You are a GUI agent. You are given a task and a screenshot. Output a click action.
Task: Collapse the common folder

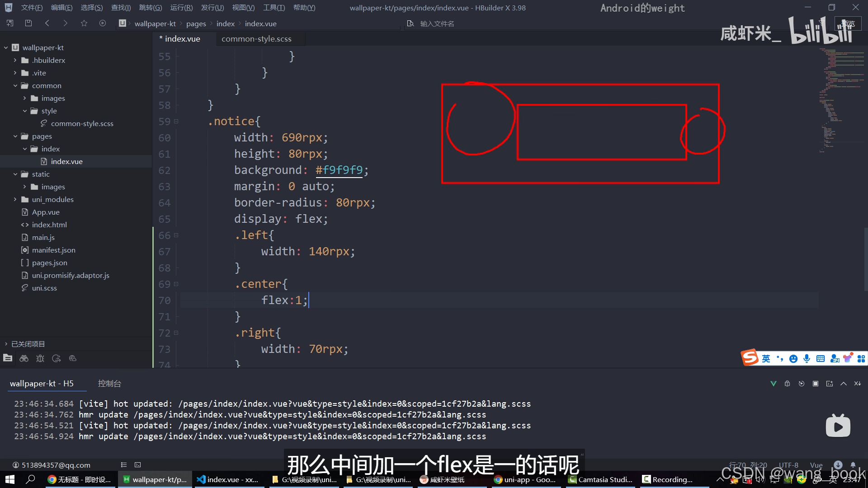pyautogui.click(x=15, y=85)
